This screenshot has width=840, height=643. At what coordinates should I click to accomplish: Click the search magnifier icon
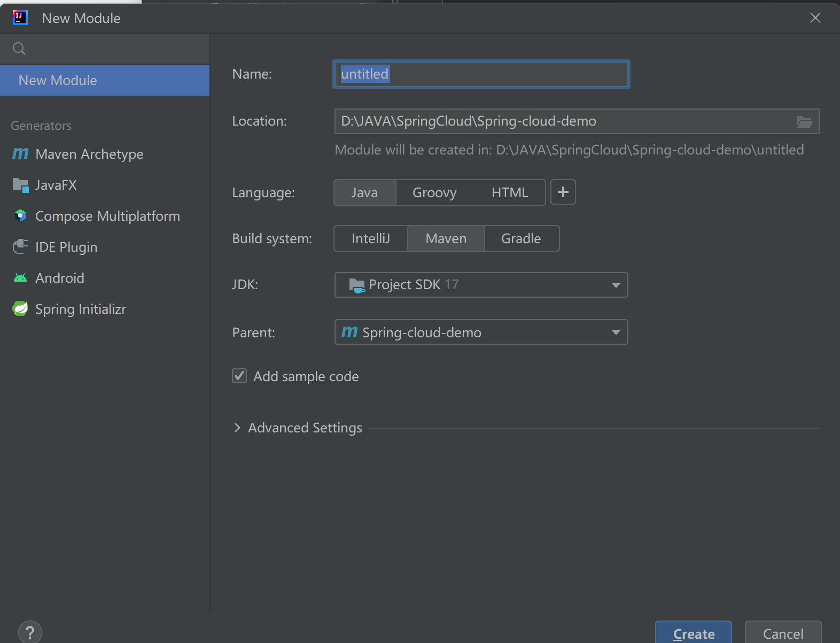(19, 49)
